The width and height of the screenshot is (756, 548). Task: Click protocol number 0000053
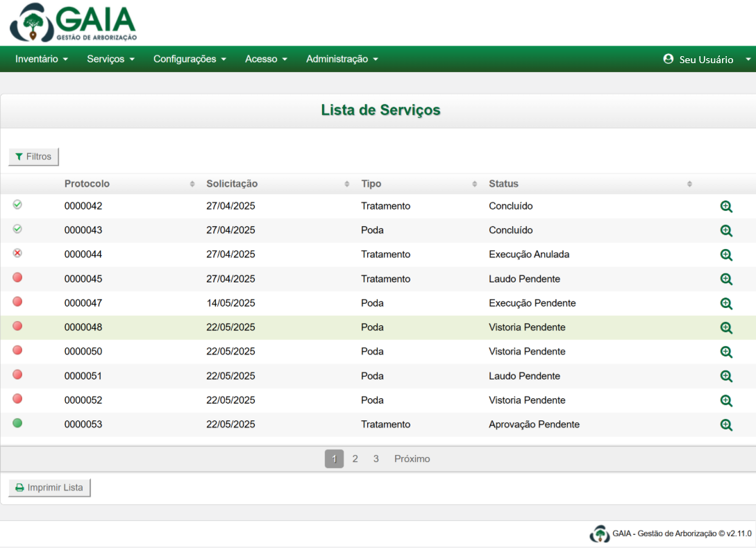pyautogui.click(x=83, y=425)
